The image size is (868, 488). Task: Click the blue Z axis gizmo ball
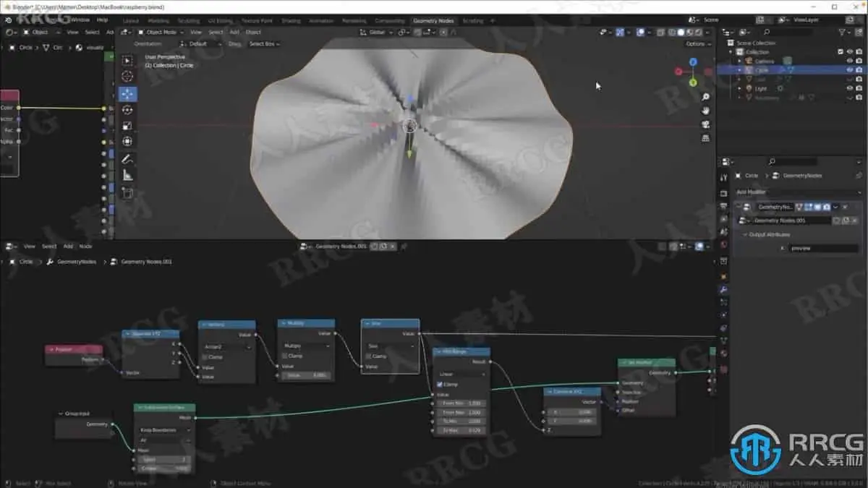pyautogui.click(x=693, y=62)
